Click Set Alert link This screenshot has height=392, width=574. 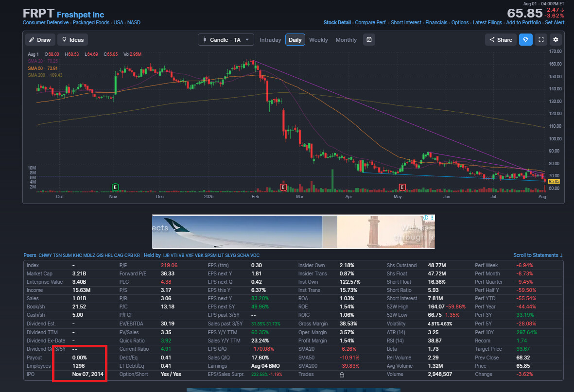pyautogui.click(x=555, y=23)
